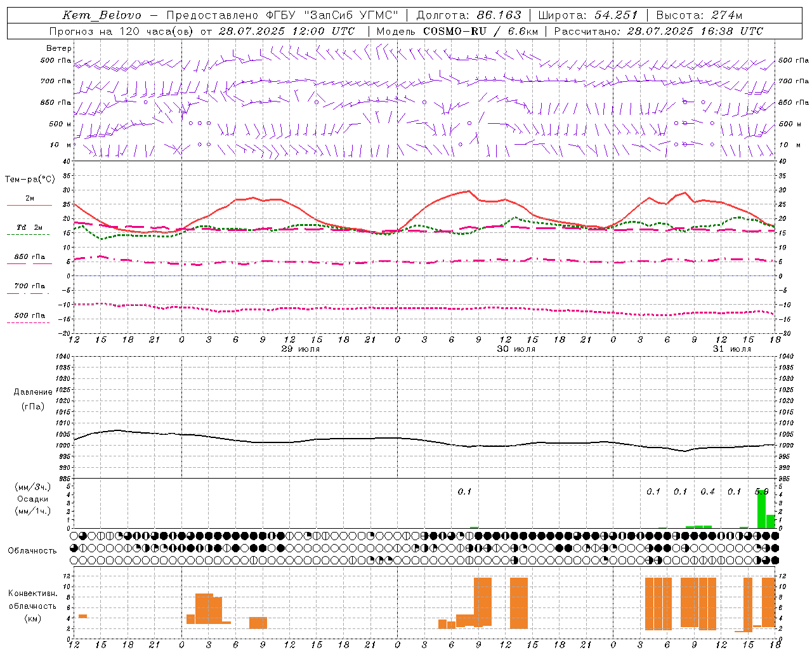Click the tallest green precipitation bar

pyautogui.click(x=761, y=509)
